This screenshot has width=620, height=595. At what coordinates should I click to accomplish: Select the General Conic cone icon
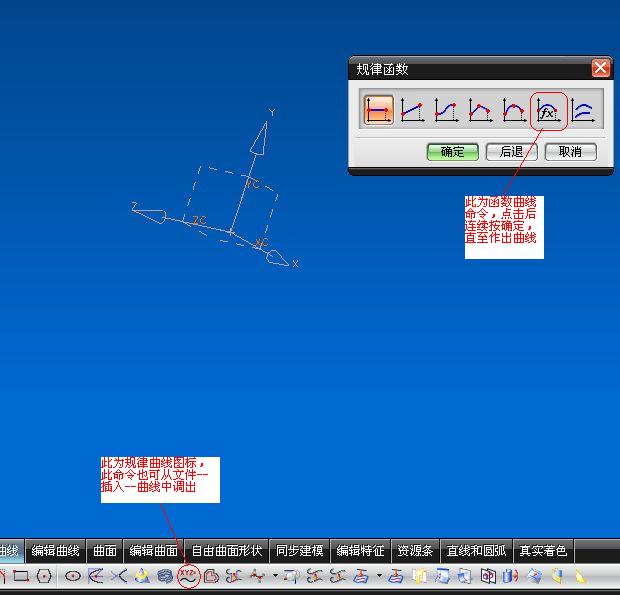tap(142, 576)
